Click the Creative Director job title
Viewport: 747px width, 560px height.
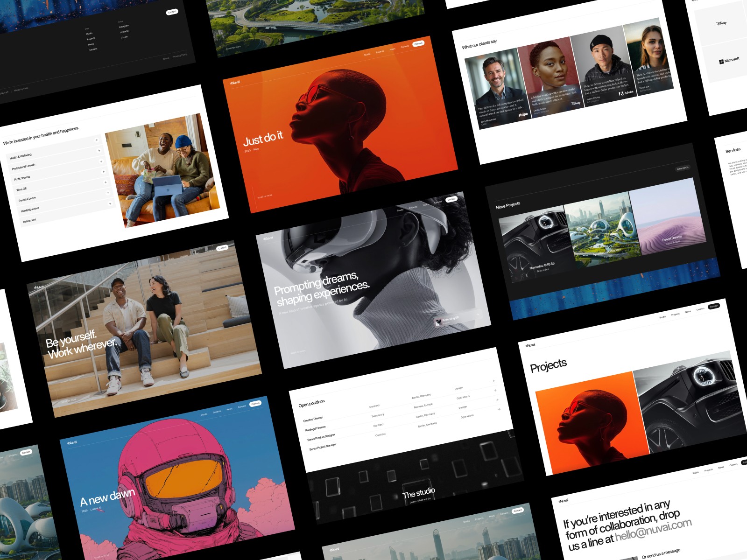click(313, 419)
